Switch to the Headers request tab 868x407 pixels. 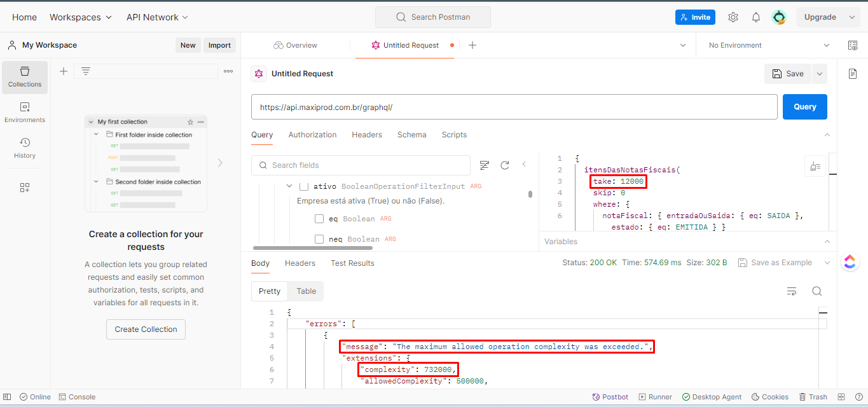[367, 135]
